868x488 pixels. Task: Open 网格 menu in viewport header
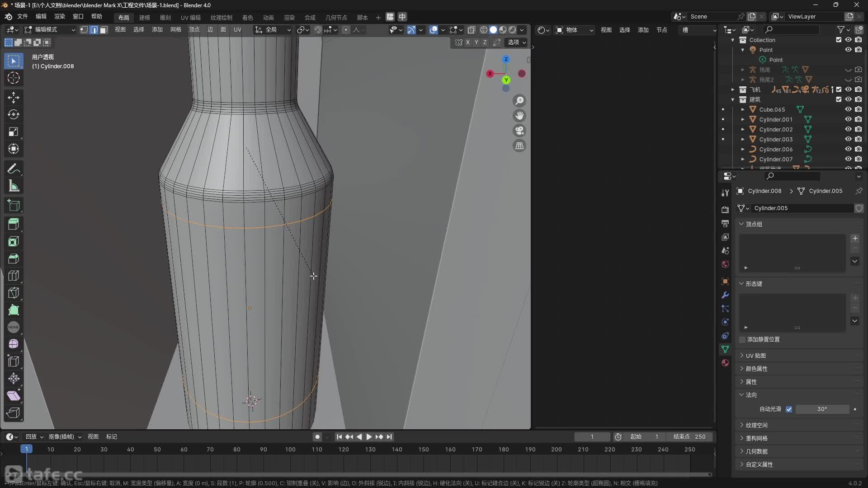176,30
